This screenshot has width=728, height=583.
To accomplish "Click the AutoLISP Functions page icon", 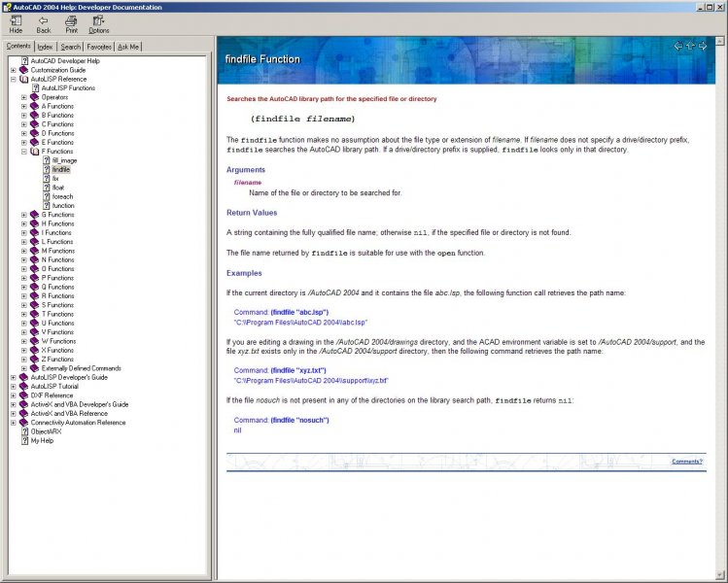I will (x=36, y=88).
